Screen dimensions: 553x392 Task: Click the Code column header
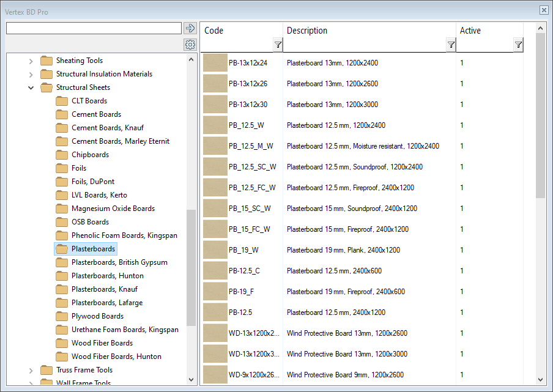[239, 31]
